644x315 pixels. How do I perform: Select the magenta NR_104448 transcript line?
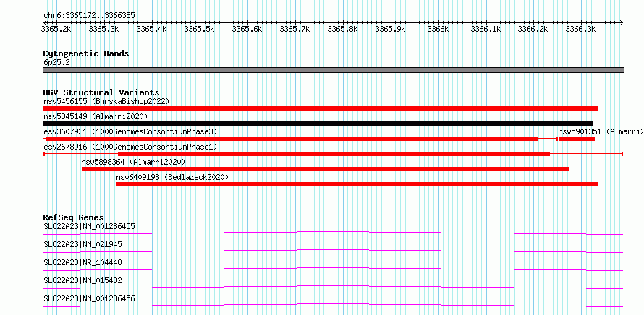[x=333, y=269]
